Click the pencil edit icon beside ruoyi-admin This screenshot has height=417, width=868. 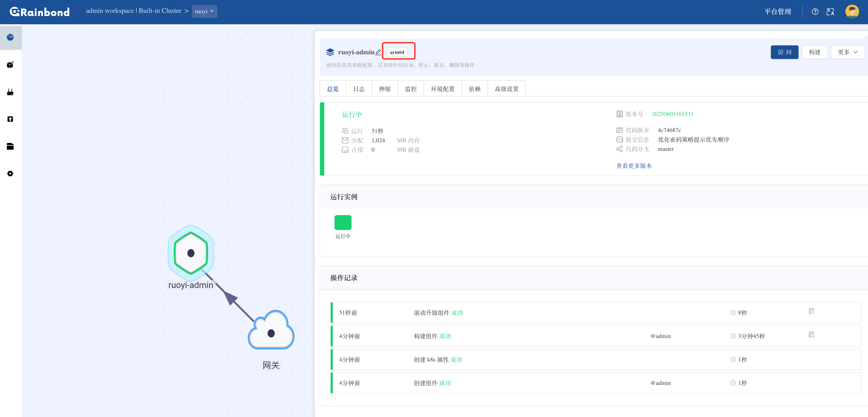378,52
